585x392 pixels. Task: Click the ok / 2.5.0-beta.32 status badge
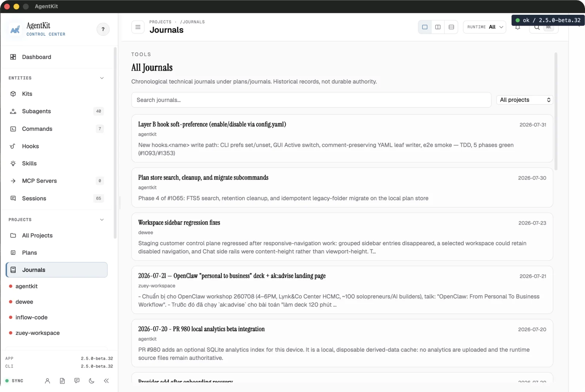(x=548, y=20)
